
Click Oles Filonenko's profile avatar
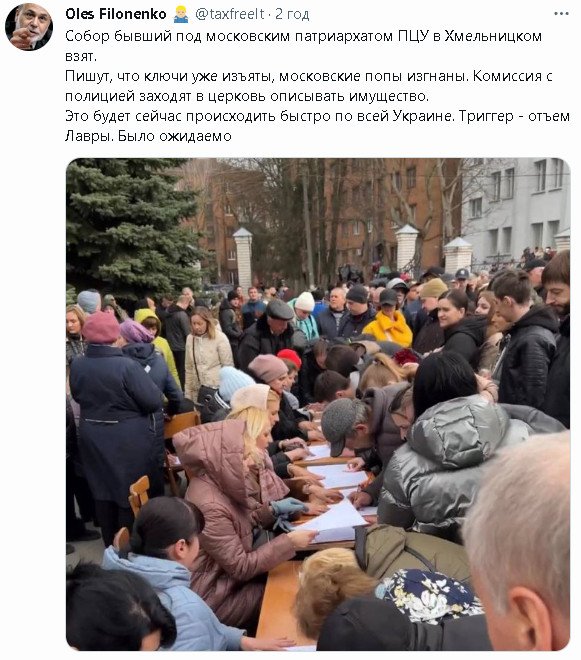click(x=29, y=27)
